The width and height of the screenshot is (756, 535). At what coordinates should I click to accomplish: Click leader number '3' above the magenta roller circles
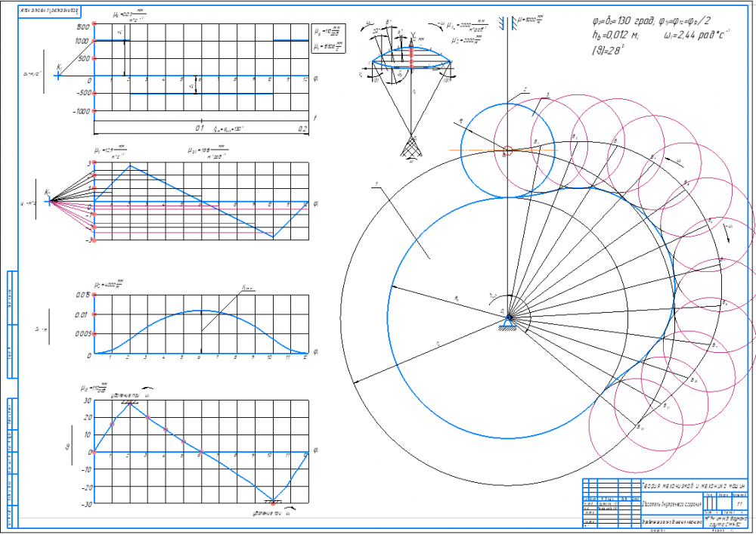click(547, 95)
